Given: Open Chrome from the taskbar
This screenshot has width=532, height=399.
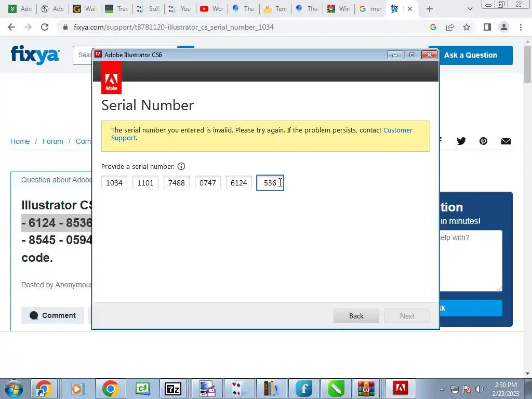Looking at the screenshot, I should 110,389.
